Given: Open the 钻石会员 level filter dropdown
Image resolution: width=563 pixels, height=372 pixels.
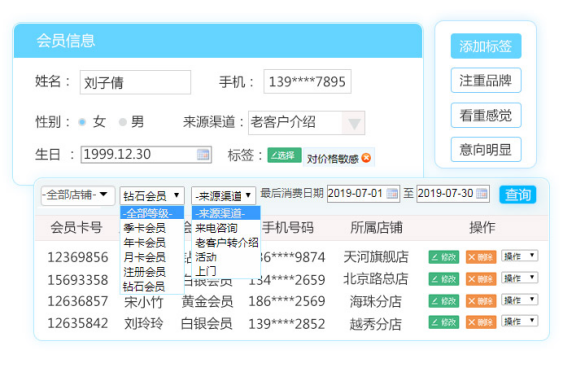Looking at the screenshot, I should click(x=152, y=196).
